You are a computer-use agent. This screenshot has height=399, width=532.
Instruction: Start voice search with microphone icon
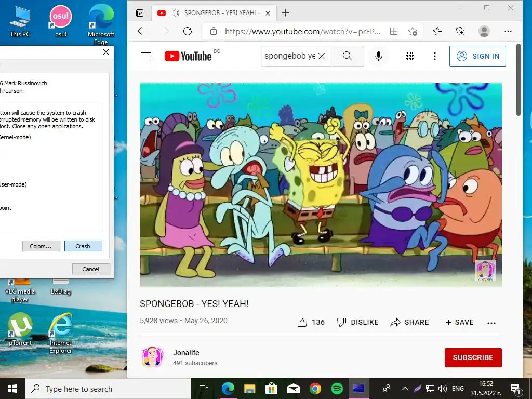pyautogui.click(x=379, y=56)
